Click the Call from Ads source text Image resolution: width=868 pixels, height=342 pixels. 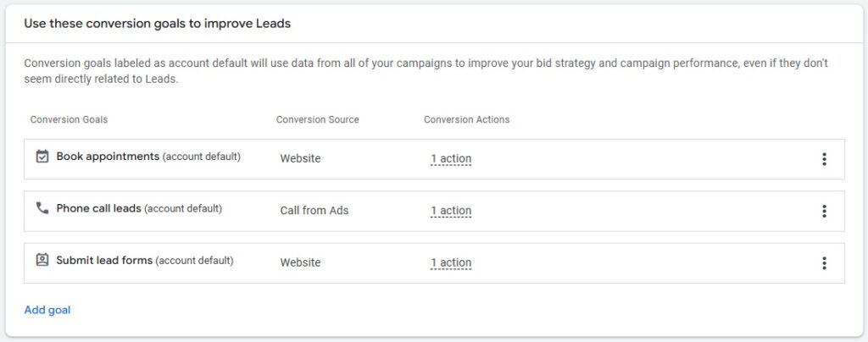point(314,211)
